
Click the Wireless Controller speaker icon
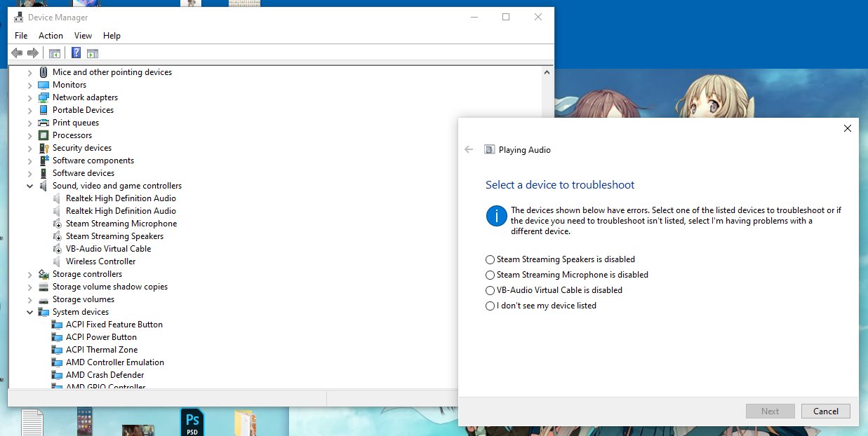(x=58, y=261)
